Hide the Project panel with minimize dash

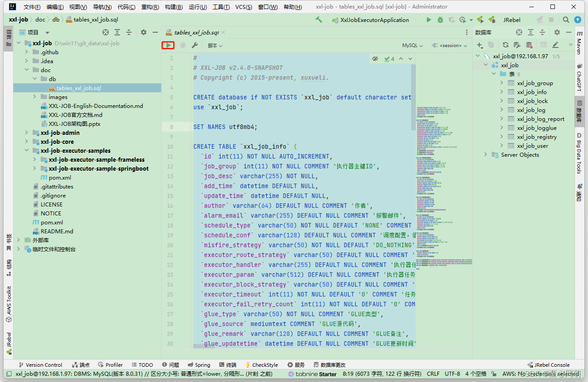pyautogui.click(x=155, y=32)
